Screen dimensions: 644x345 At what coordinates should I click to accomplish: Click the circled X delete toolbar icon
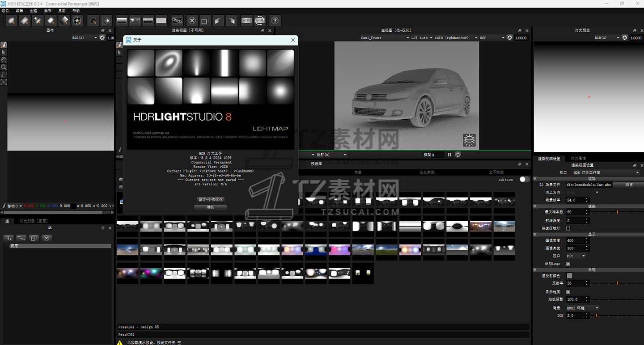coord(192,21)
